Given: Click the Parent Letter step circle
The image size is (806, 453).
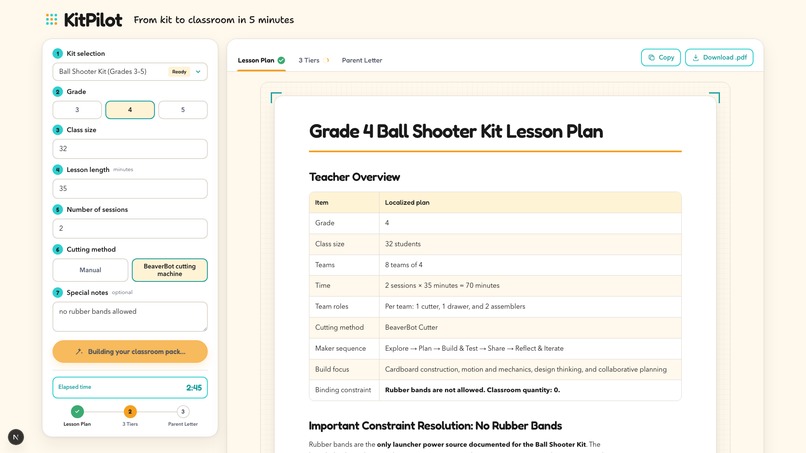Looking at the screenshot, I should [x=182, y=411].
